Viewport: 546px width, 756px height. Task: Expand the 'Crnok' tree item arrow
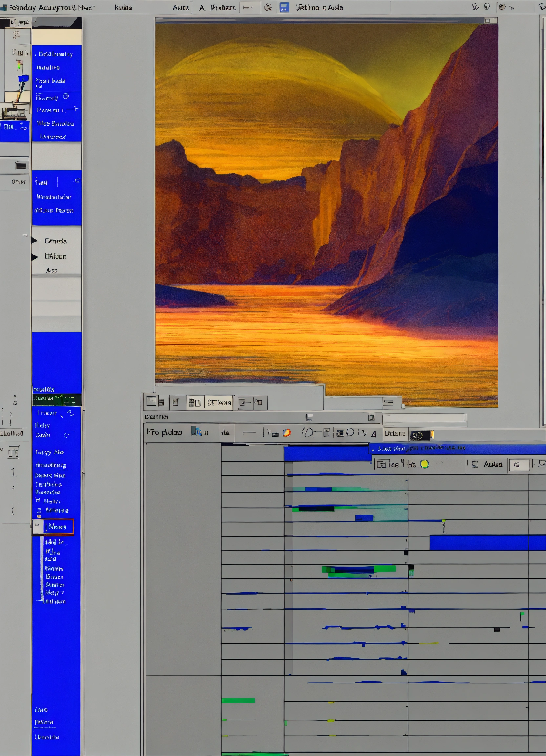(x=34, y=240)
